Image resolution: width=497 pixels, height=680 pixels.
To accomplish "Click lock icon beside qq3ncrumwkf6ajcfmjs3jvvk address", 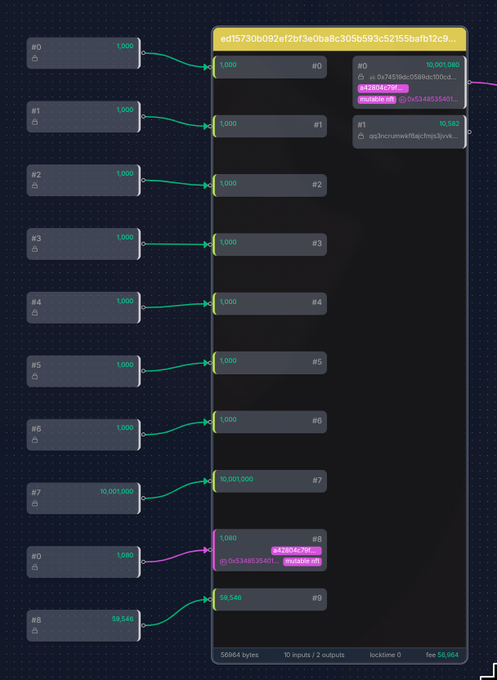I will [361, 136].
